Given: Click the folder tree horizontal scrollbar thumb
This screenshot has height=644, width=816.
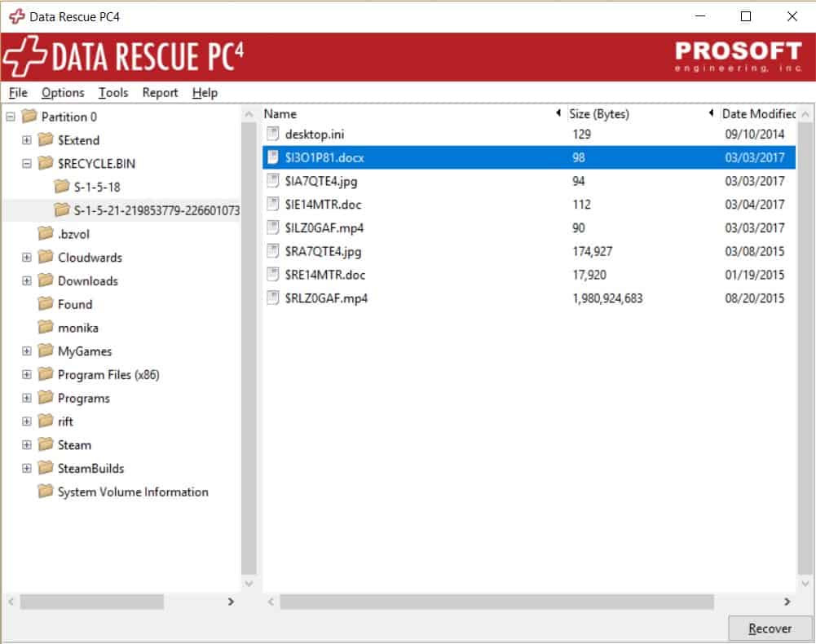Looking at the screenshot, I should tap(91, 602).
